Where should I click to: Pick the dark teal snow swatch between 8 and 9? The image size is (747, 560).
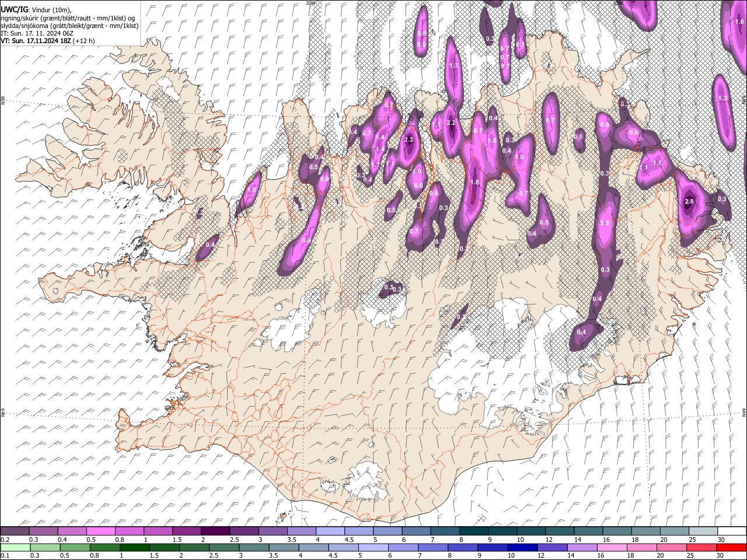[474, 531]
